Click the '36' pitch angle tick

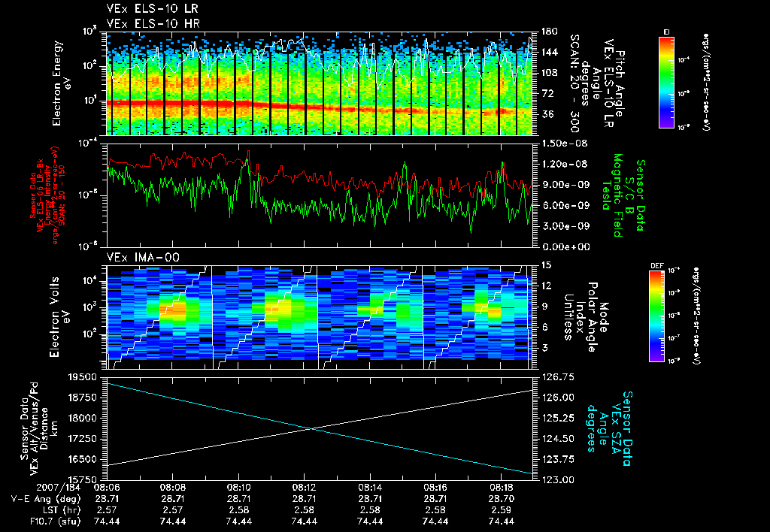(547, 114)
